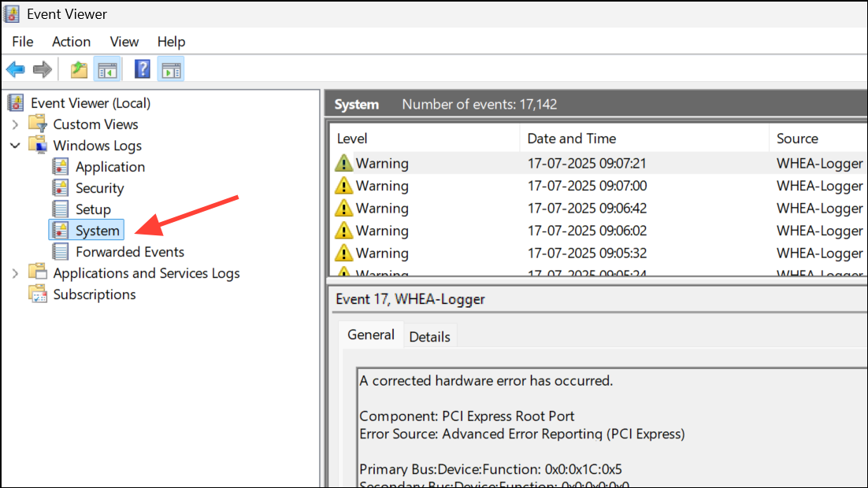868x488 pixels.
Task: Click warning icon of 09:07:00 event
Action: [343, 185]
